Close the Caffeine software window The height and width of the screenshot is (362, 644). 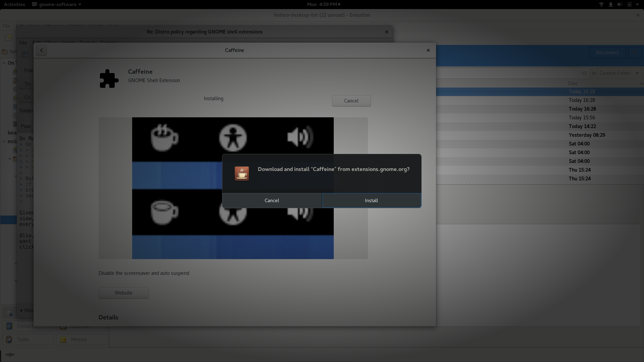[428, 50]
